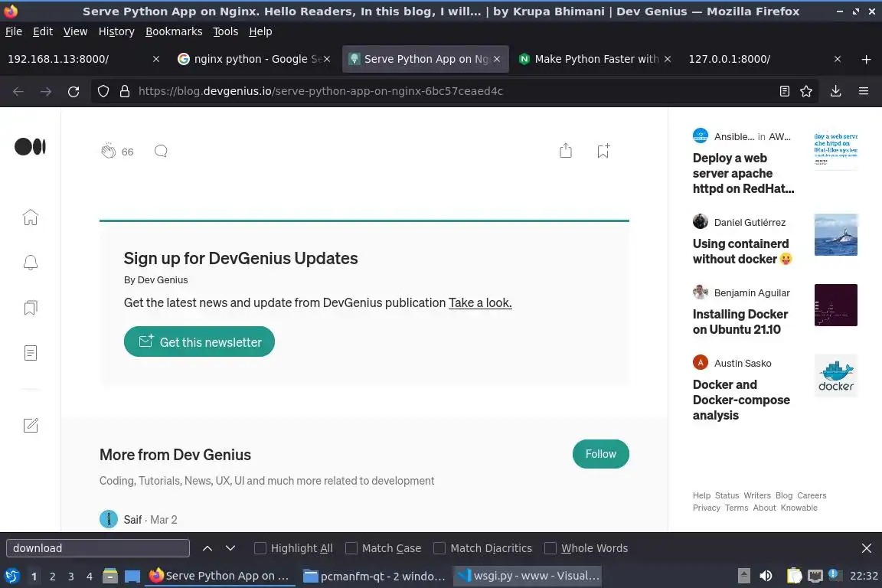Open the File menu
The image size is (882, 588).
click(x=14, y=31)
